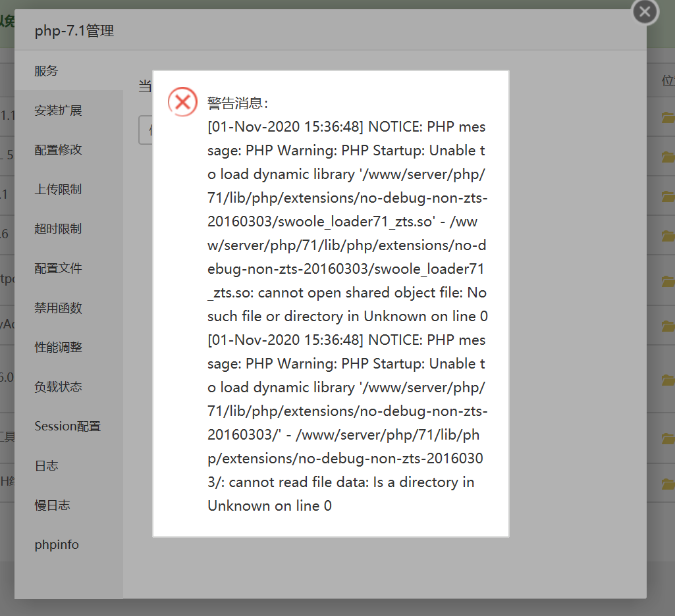Open the Session配置 tab
675x616 pixels.
(69, 426)
